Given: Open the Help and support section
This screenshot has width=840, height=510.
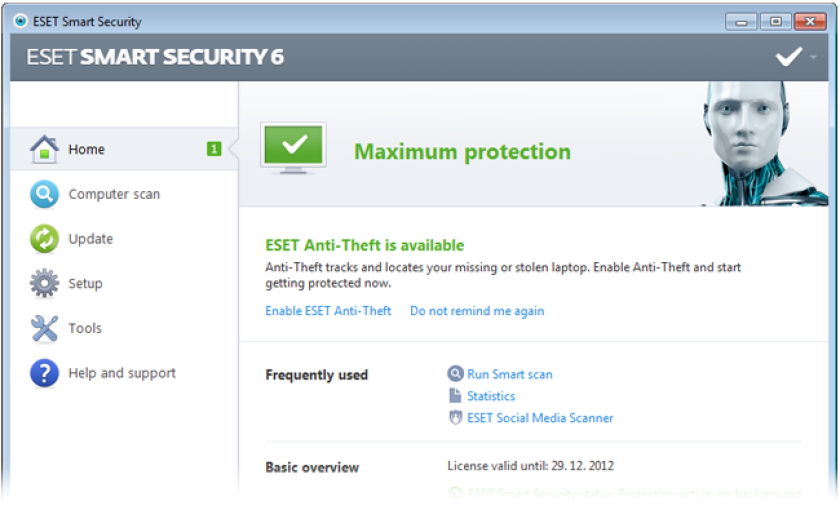Looking at the screenshot, I should [122, 373].
